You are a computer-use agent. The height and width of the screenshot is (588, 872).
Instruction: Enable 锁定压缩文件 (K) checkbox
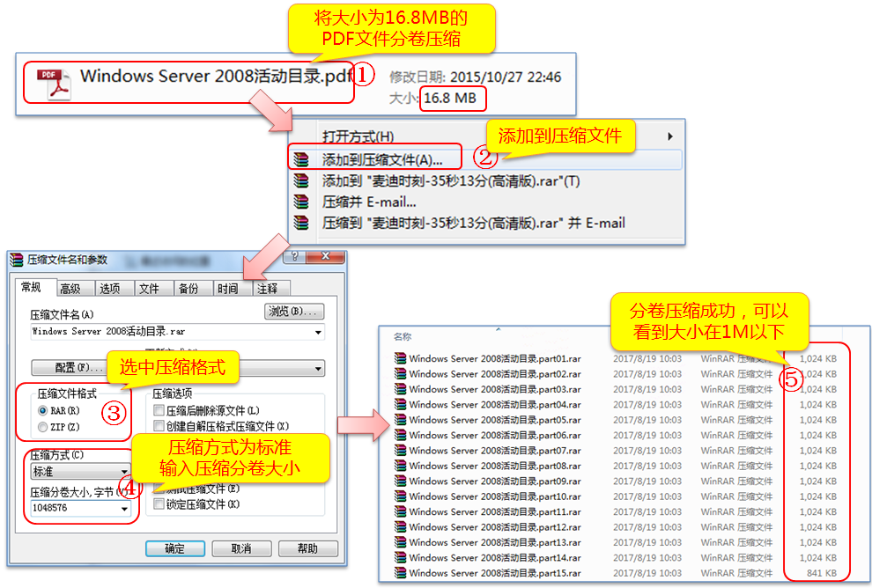coord(159,503)
